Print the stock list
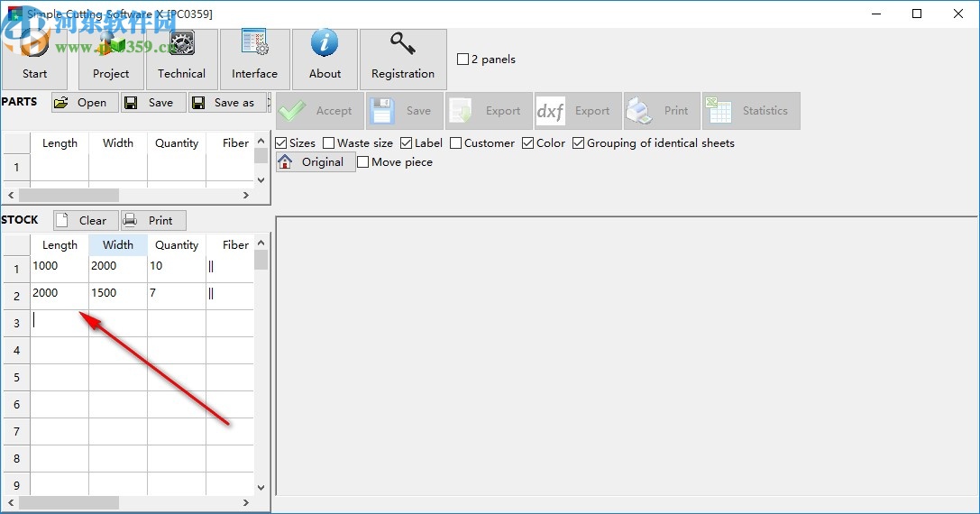This screenshot has height=514, width=980. click(x=153, y=220)
